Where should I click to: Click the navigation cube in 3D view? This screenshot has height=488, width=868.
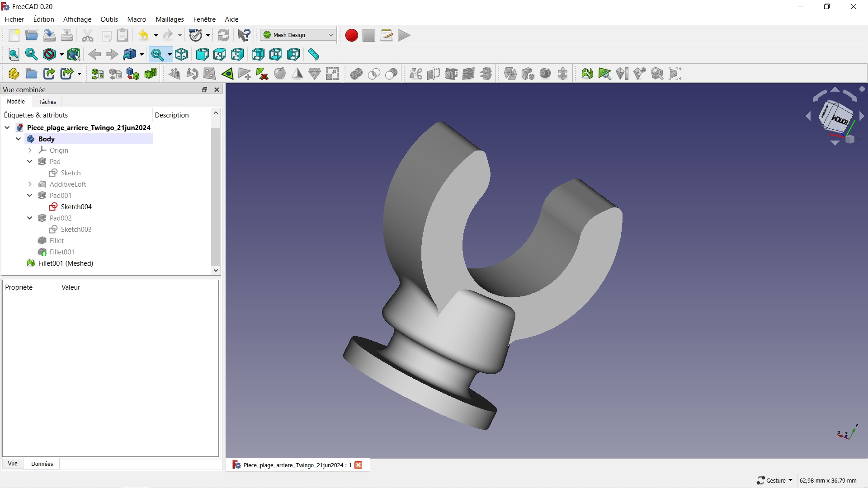(835, 117)
